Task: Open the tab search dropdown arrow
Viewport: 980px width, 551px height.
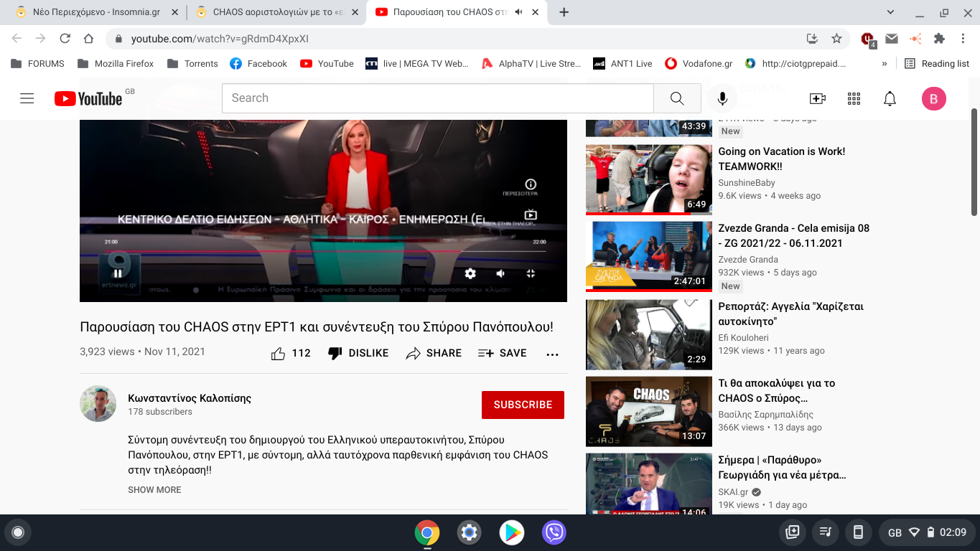Action: (x=891, y=12)
